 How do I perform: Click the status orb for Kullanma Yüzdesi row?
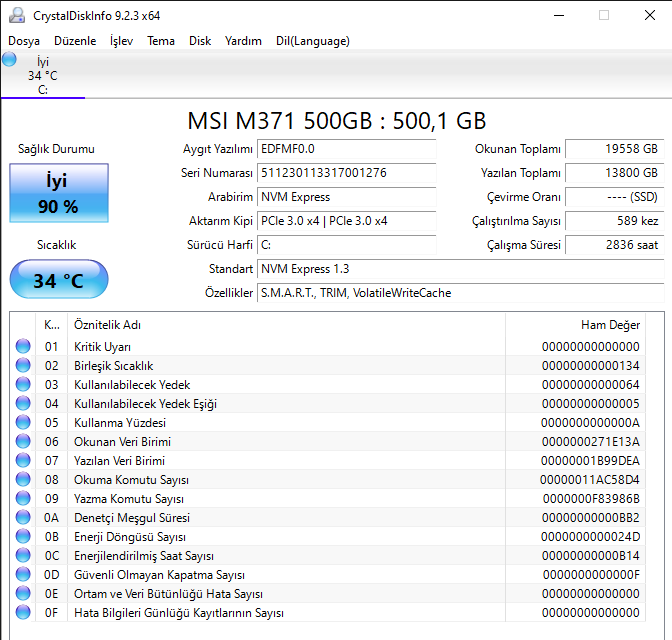(23, 423)
